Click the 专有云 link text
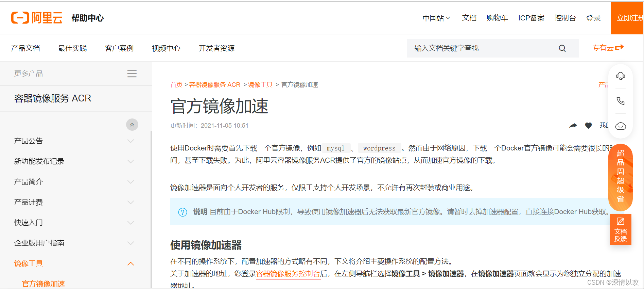 603,48
